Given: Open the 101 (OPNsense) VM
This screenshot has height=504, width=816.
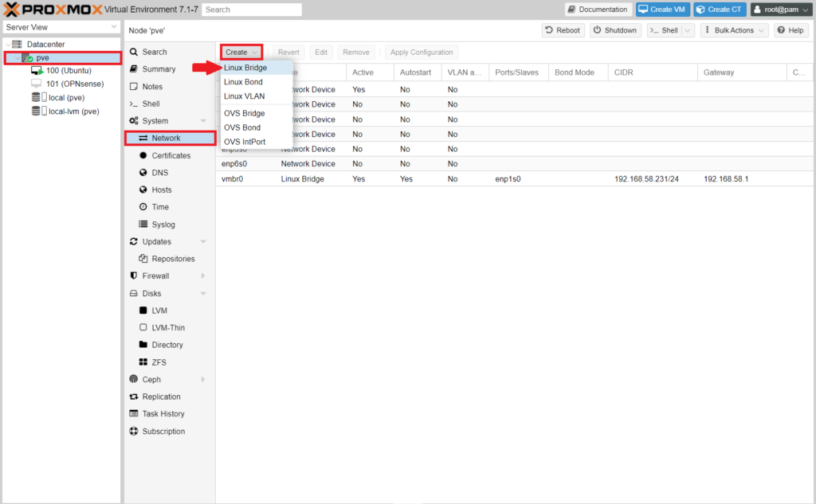Looking at the screenshot, I should [x=74, y=84].
